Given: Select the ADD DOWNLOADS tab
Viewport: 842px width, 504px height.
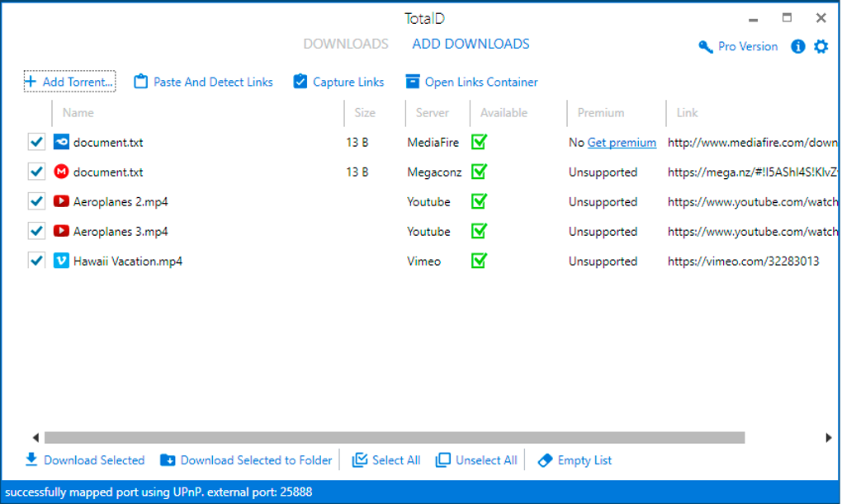Looking at the screenshot, I should click(x=471, y=44).
